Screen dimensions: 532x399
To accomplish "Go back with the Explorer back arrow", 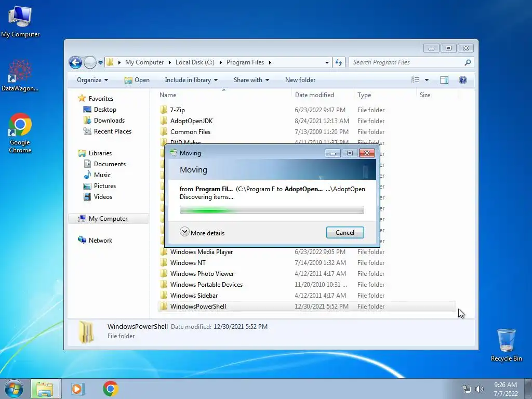I will pos(75,62).
